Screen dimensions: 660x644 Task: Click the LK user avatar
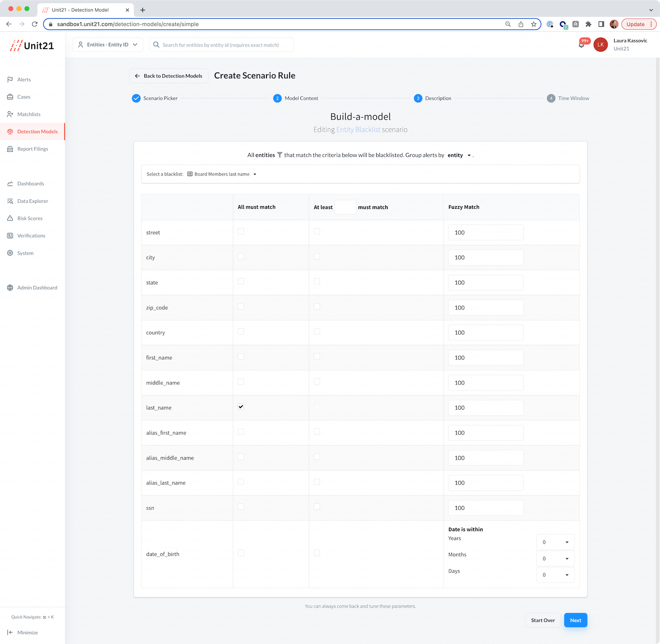point(601,45)
